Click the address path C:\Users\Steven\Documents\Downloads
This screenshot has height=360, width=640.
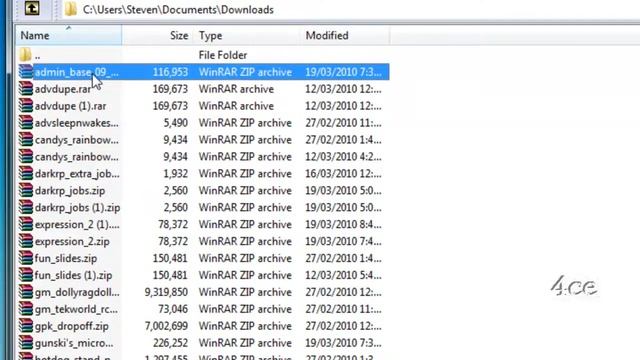(x=178, y=10)
